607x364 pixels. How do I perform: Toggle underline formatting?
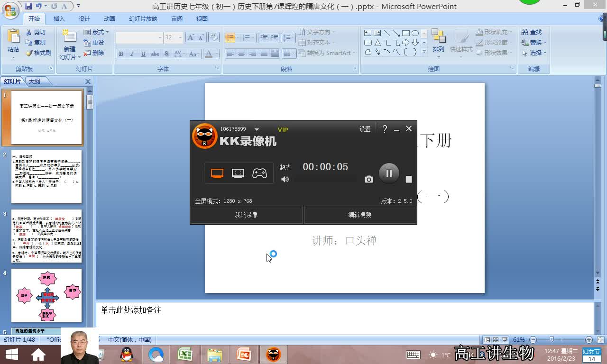(143, 54)
